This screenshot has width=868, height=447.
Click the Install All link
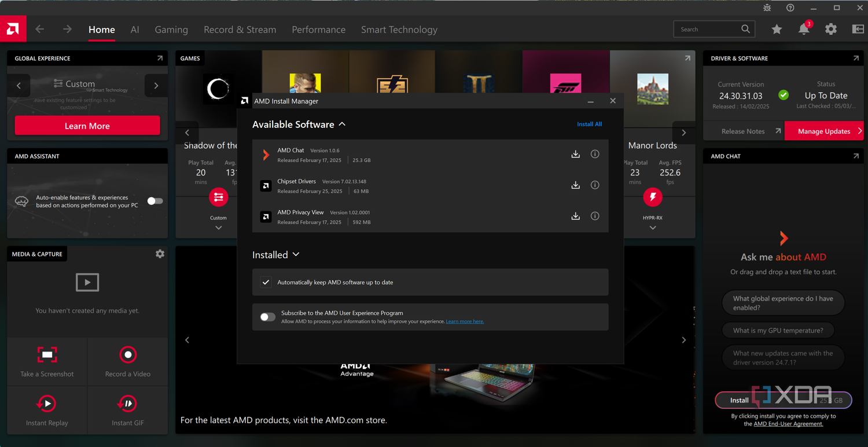(589, 124)
